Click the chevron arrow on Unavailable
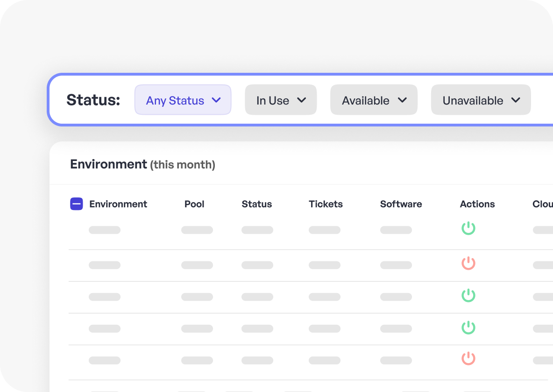Viewport: 553px width, 392px height. [516, 100]
